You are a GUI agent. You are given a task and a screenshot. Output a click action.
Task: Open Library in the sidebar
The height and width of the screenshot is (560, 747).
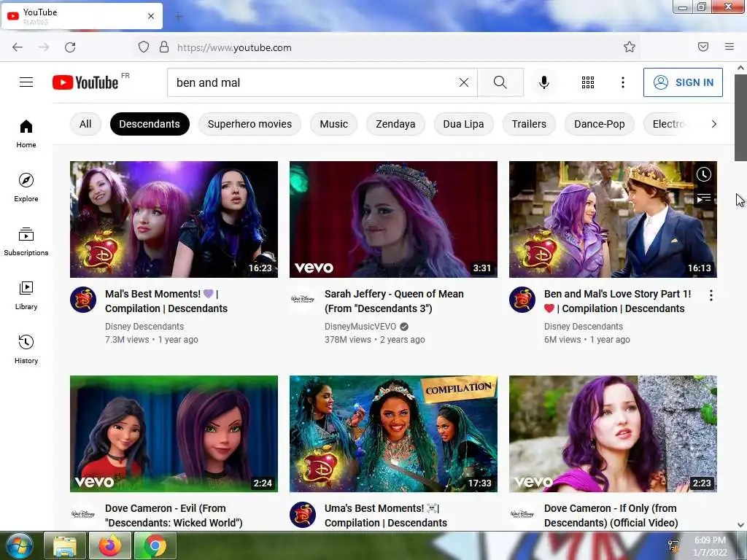point(26,296)
